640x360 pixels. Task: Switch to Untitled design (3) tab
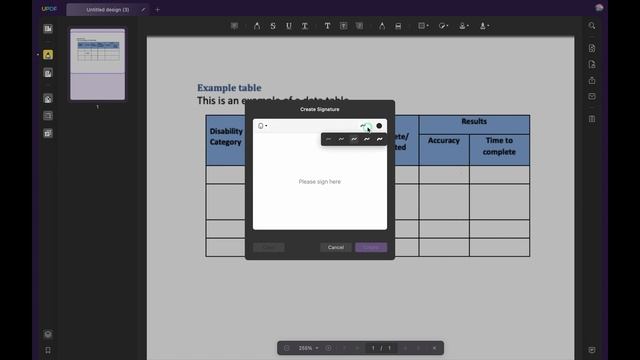tap(107, 9)
